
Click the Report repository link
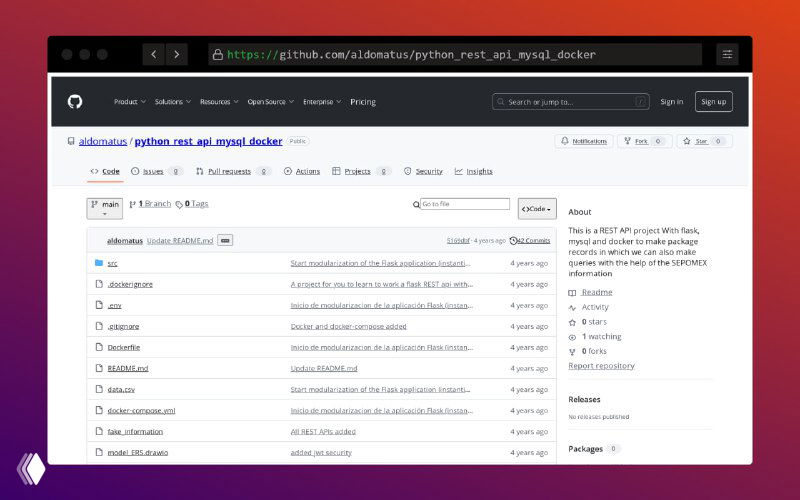pyautogui.click(x=602, y=366)
